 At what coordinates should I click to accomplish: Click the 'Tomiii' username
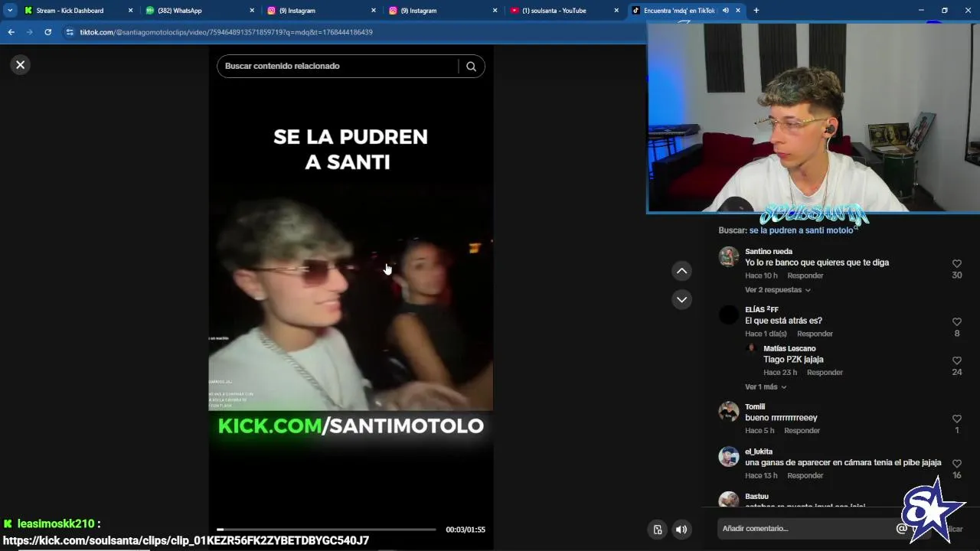tap(755, 406)
